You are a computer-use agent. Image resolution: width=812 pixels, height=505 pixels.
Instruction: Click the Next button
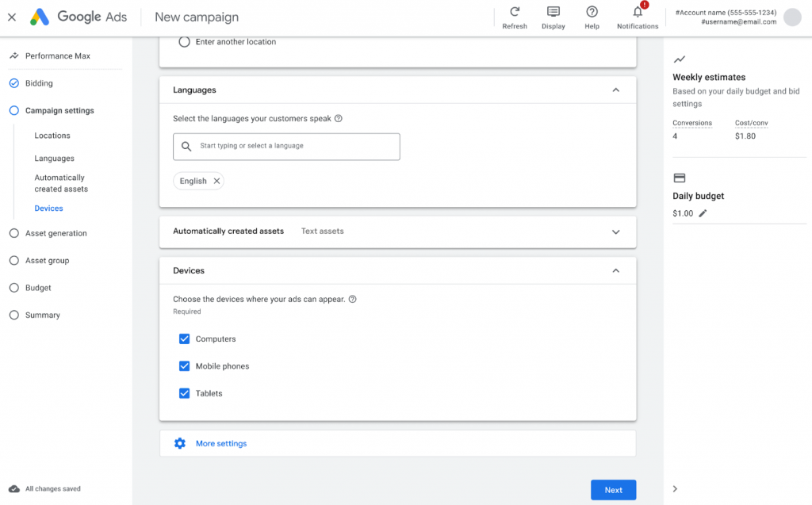pyautogui.click(x=613, y=490)
